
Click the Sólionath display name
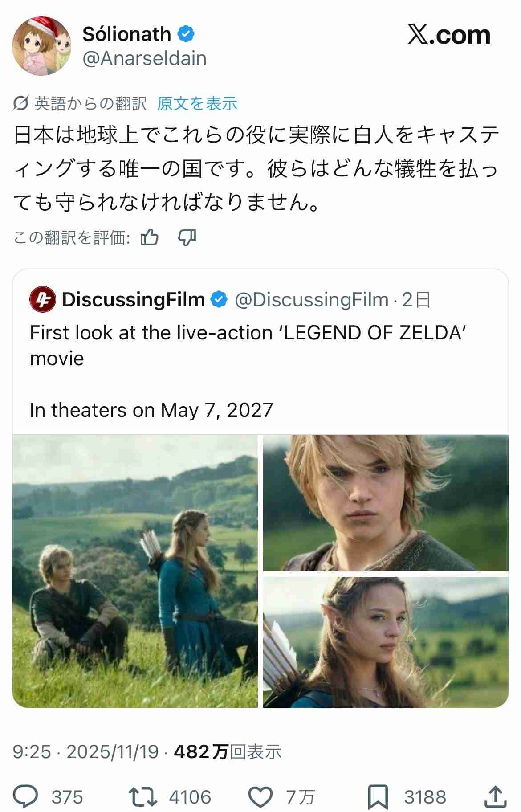127,34
